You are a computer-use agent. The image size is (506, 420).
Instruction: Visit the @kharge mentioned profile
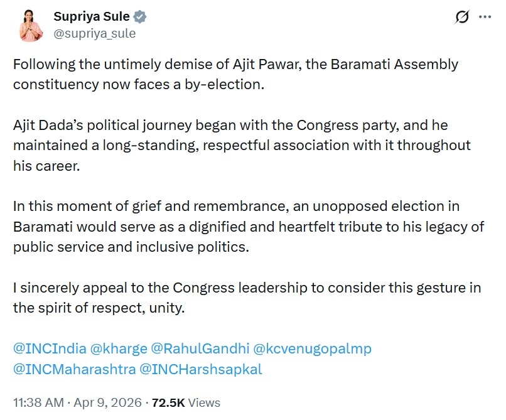pos(119,348)
